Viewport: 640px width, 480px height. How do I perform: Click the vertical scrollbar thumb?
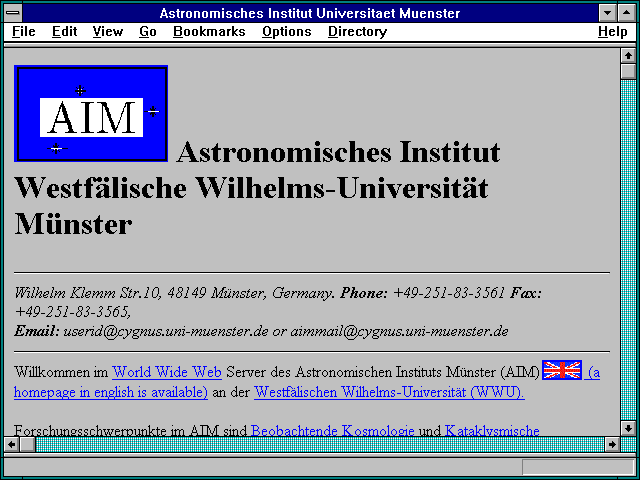tap(628, 71)
